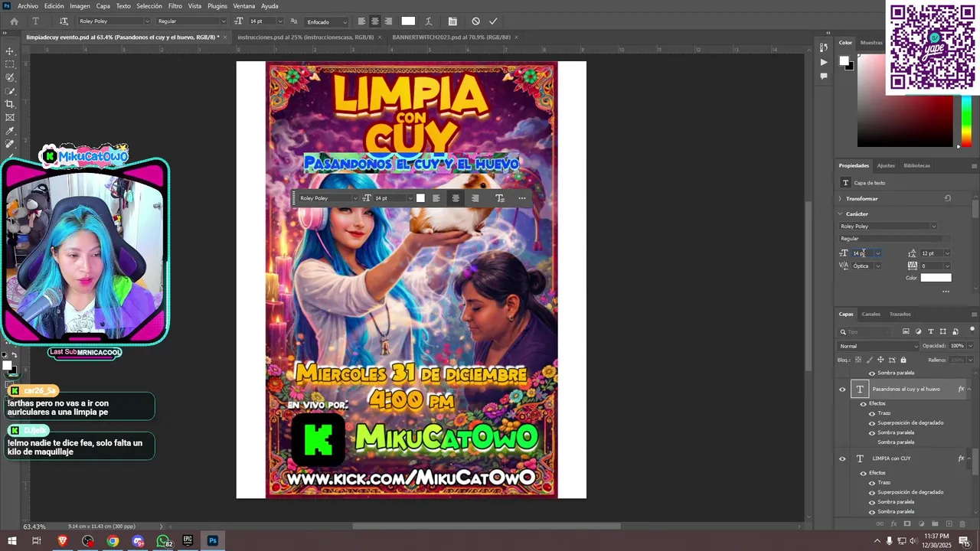The image size is (980, 551).
Task: Select the Eyedropper tool
Action: click(10, 131)
